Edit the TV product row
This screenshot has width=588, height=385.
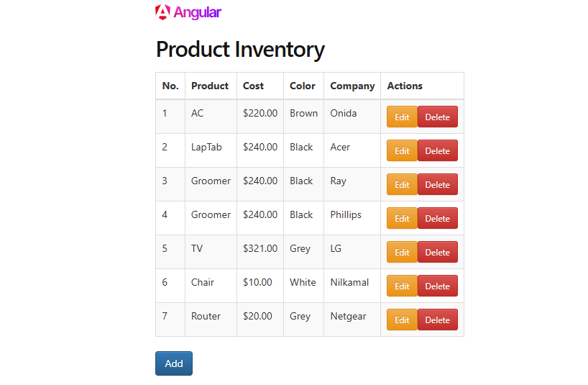(x=402, y=253)
